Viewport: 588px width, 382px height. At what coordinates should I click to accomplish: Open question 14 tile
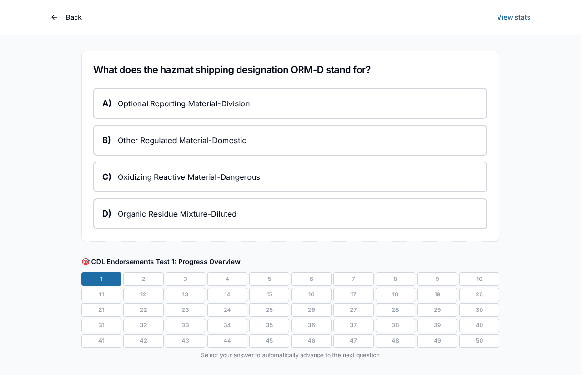click(x=227, y=294)
